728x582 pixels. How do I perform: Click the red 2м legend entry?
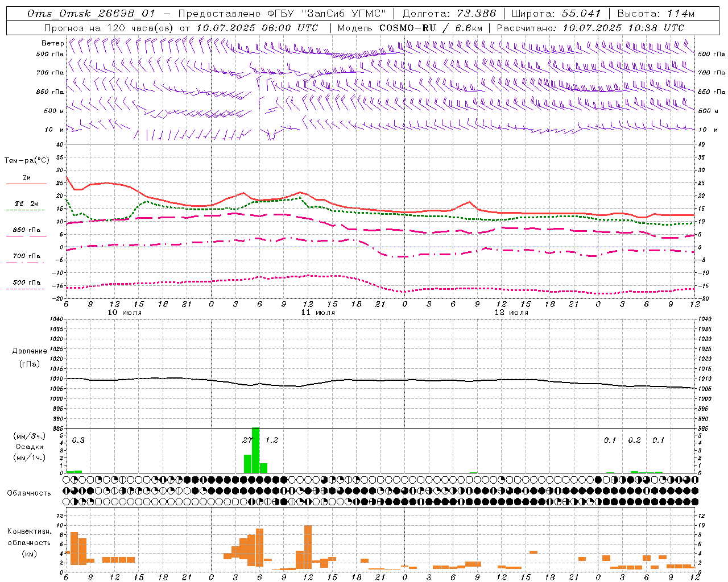26,178
